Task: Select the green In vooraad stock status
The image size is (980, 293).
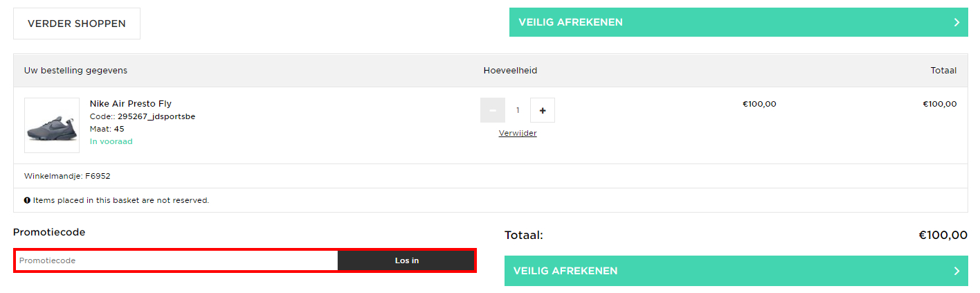Action: point(111,141)
